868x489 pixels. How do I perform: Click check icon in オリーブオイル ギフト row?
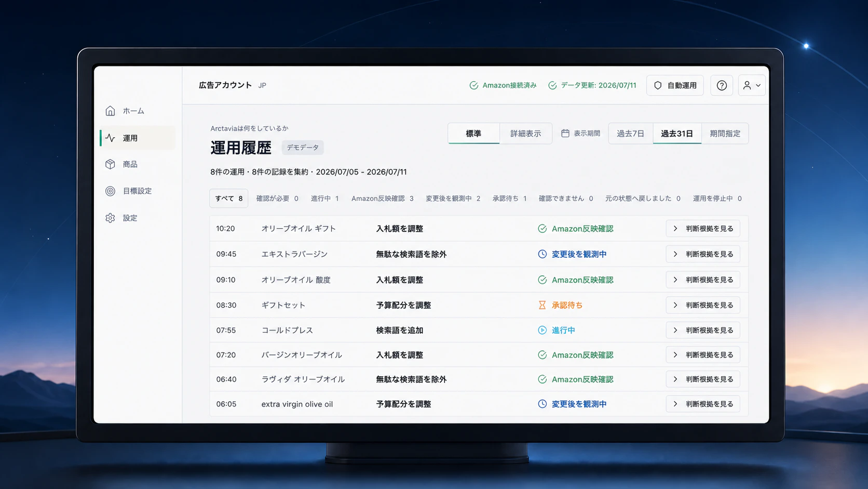[542, 229]
